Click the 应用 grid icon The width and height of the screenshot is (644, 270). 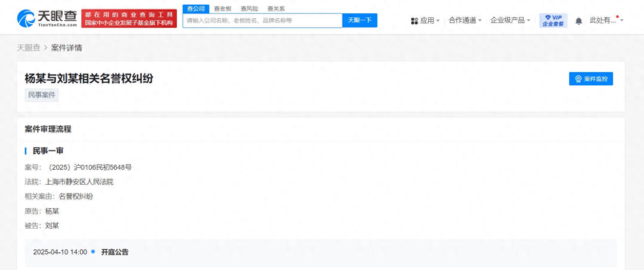[414, 21]
